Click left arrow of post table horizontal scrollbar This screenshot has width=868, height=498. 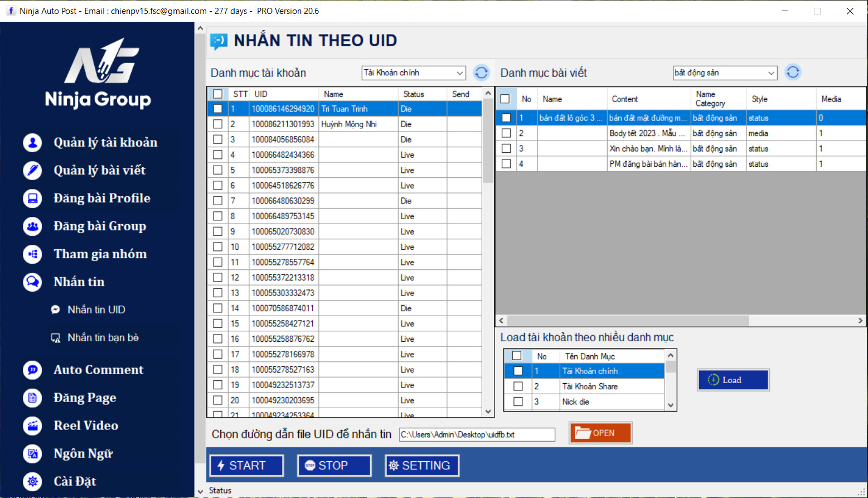pyautogui.click(x=501, y=320)
